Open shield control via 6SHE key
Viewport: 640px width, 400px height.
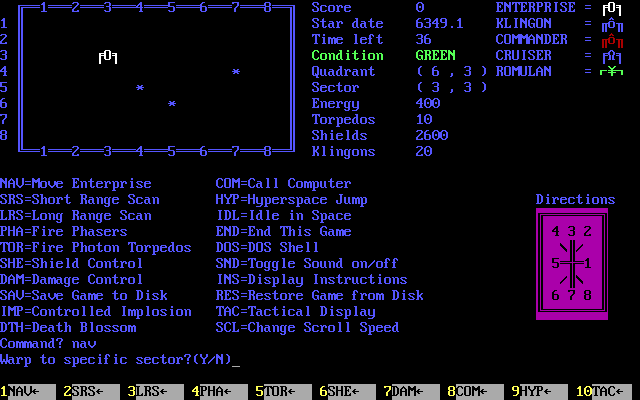click(x=345, y=392)
